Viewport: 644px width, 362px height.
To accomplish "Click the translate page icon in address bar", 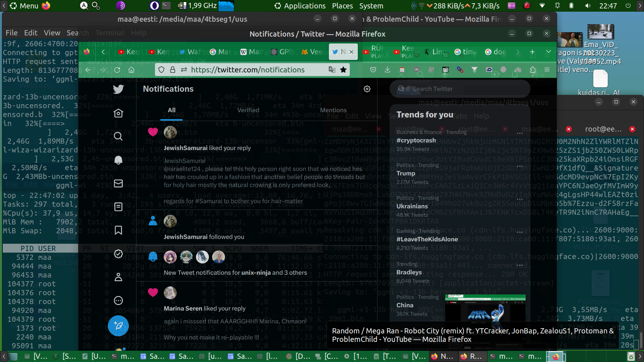I will [332, 70].
